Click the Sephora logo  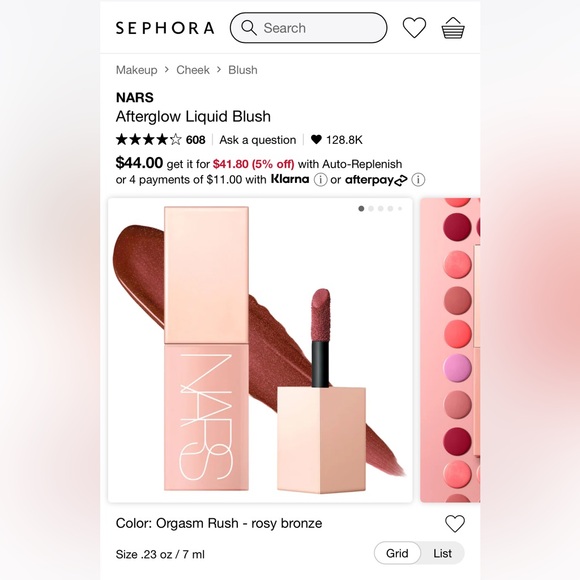(x=165, y=28)
